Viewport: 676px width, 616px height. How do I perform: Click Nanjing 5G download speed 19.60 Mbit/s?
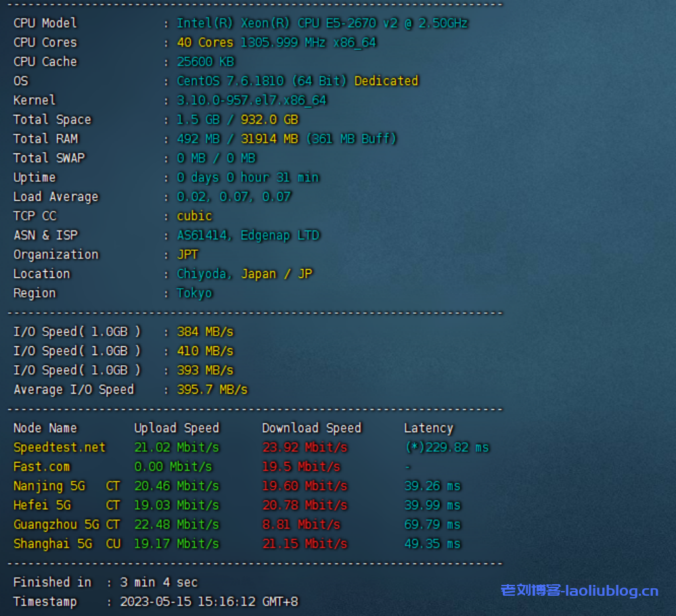pos(305,486)
